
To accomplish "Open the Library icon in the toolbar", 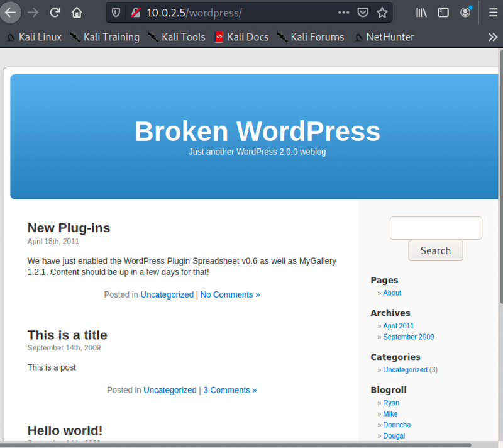I will [421, 13].
